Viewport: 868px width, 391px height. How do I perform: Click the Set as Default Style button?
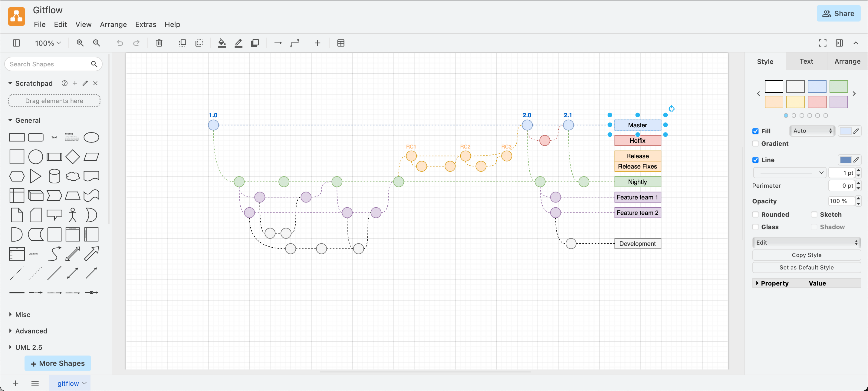(x=807, y=267)
